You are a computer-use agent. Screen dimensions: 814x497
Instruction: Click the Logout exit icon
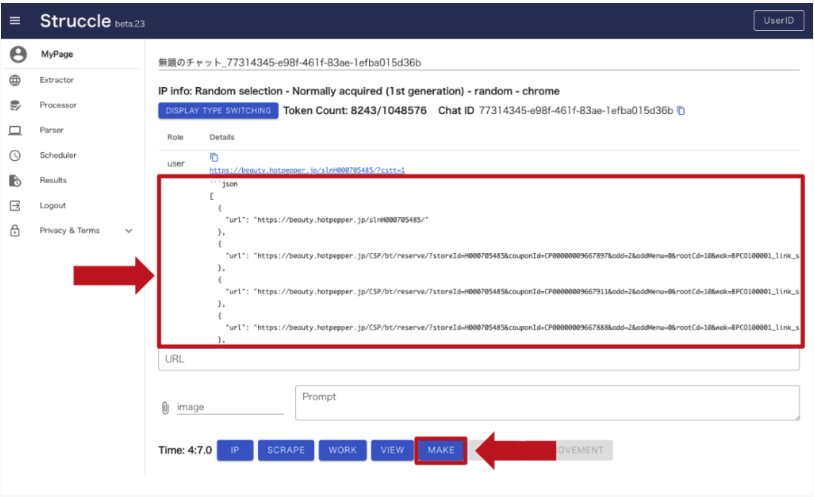pos(15,206)
